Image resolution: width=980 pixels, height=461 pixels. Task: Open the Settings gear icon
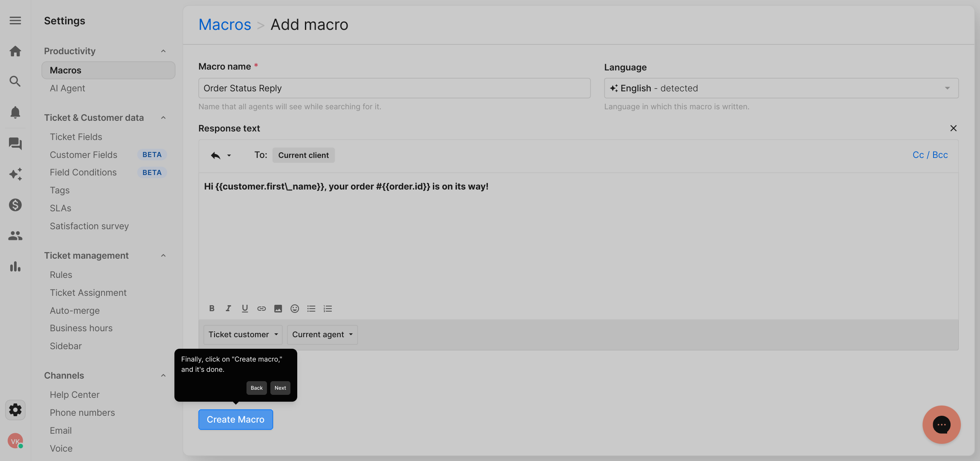coord(15,410)
